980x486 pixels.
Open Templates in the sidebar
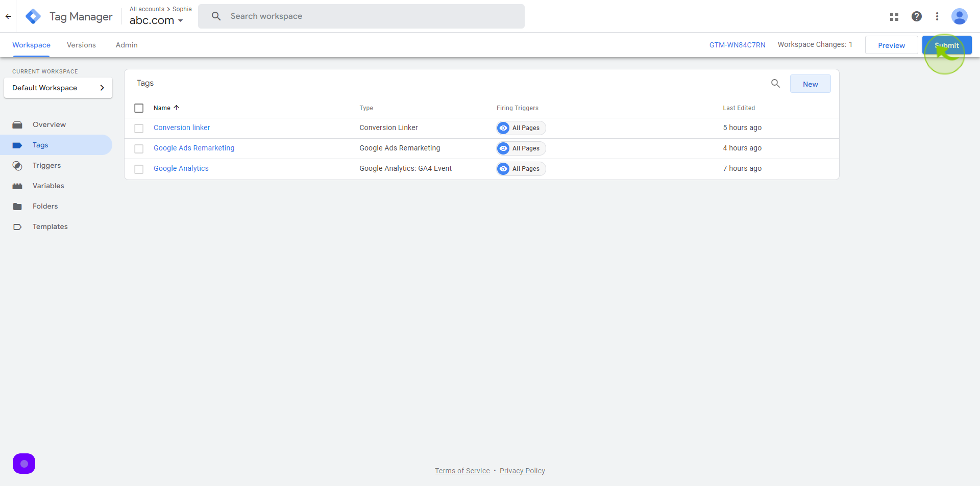(x=56, y=226)
